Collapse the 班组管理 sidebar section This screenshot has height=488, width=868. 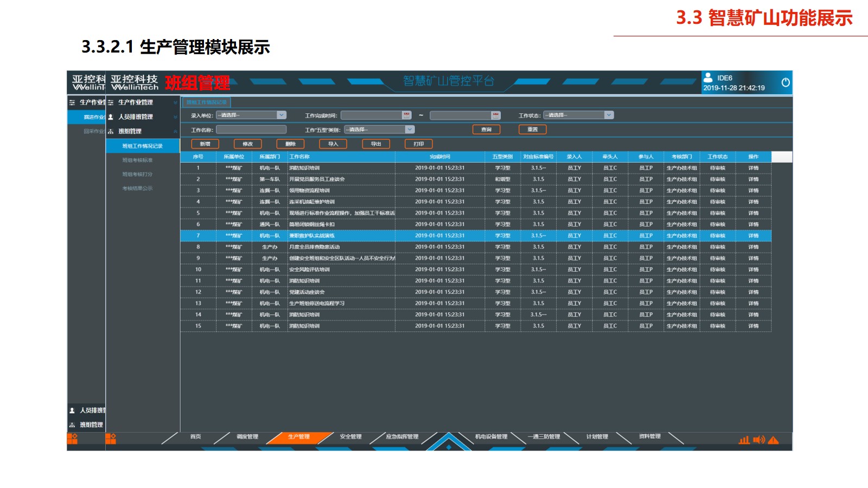[175, 131]
